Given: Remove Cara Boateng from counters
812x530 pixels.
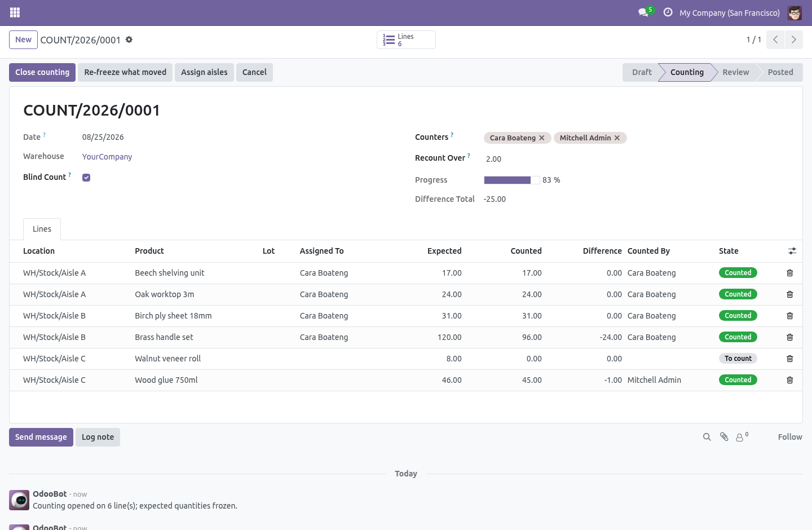Looking at the screenshot, I should [542, 138].
